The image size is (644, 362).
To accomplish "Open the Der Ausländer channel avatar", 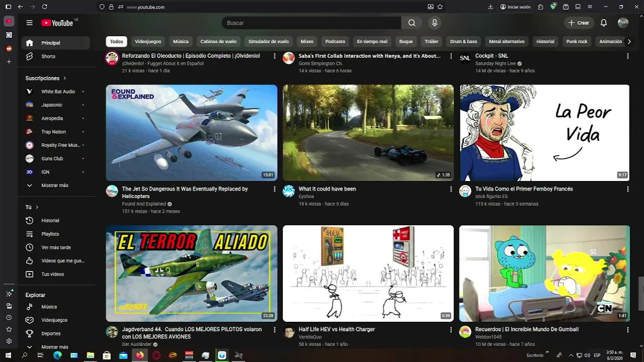I will click(112, 332).
